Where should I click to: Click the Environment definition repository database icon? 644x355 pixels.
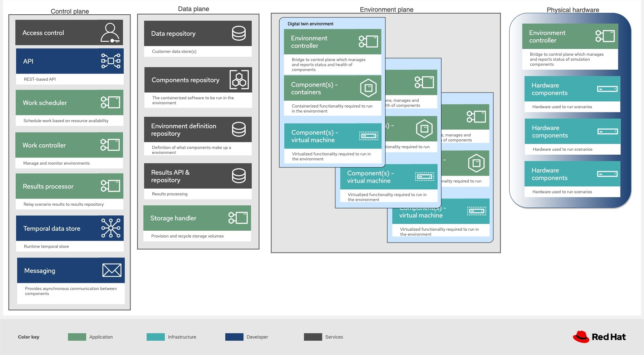pyautogui.click(x=239, y=130)
